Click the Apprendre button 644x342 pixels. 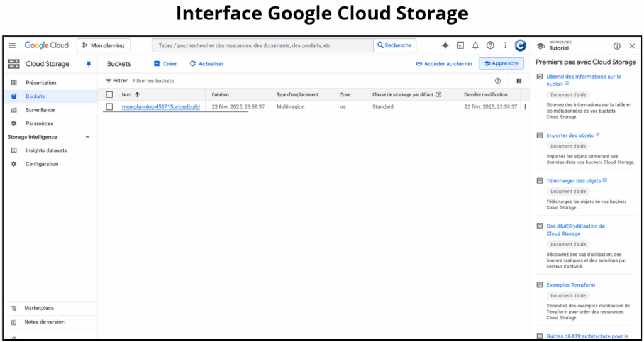pyautogui.click(x=501, y=63)
